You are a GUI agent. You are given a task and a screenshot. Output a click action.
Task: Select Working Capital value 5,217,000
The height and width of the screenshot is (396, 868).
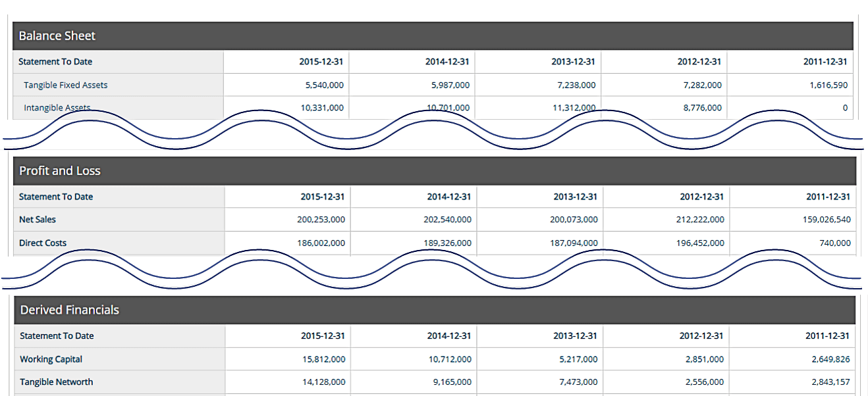tap(579, 360)
